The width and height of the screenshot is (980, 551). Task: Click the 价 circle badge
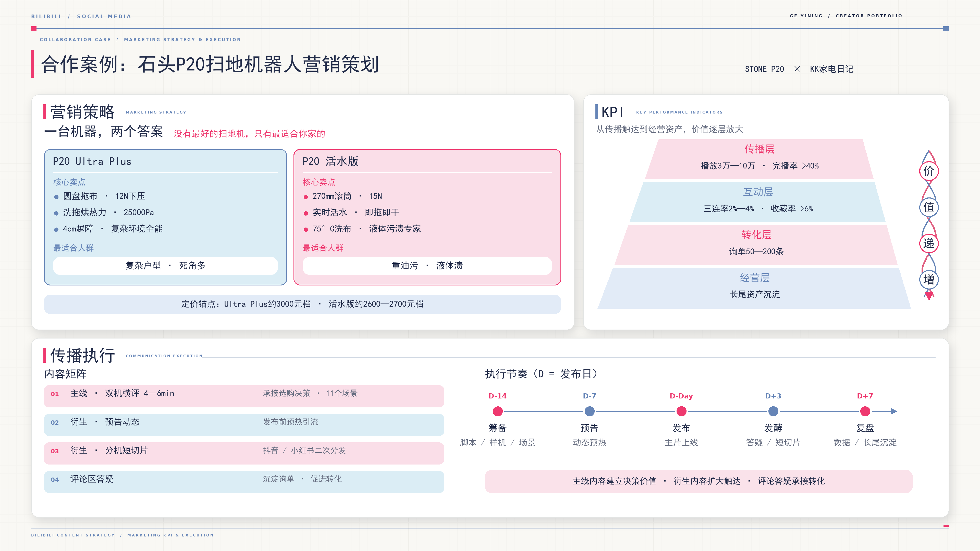tap(929, 171)
